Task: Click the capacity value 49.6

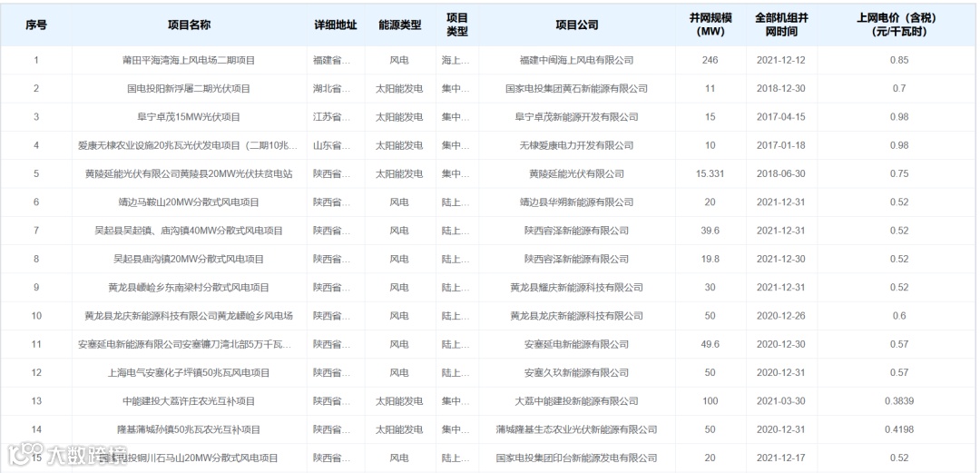Action: tap(710, 345)
